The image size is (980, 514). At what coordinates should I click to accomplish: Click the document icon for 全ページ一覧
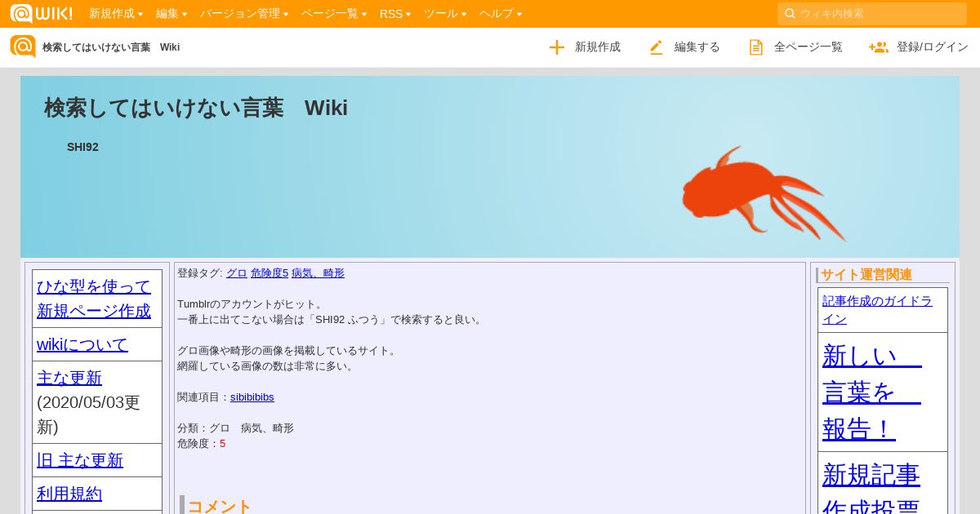click(756, 47)
